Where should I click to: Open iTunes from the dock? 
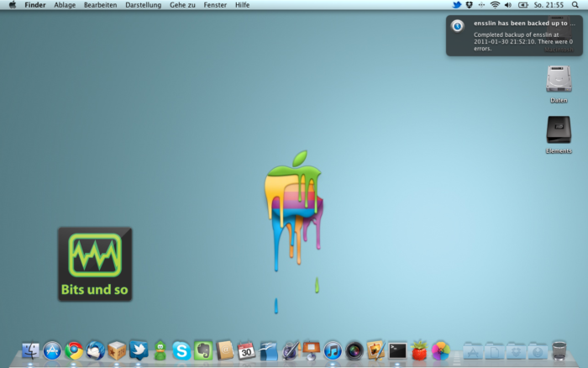(333, 350)
